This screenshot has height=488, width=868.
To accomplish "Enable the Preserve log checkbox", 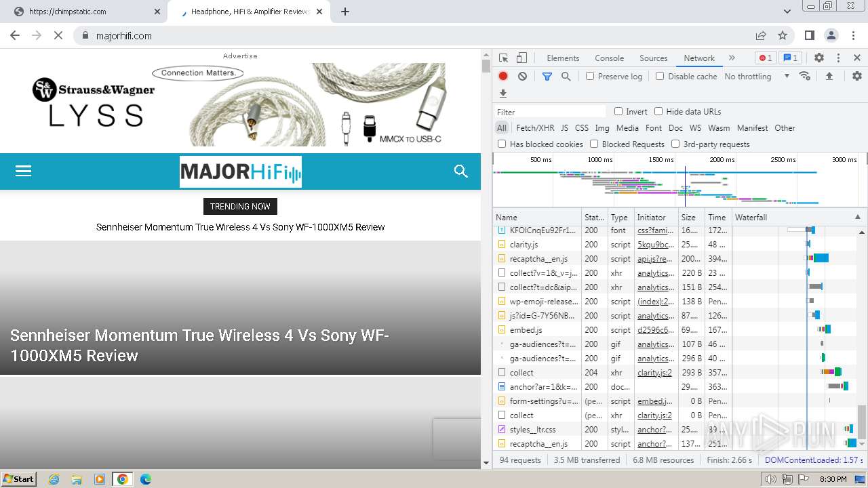I will click(x=590, y=76).
